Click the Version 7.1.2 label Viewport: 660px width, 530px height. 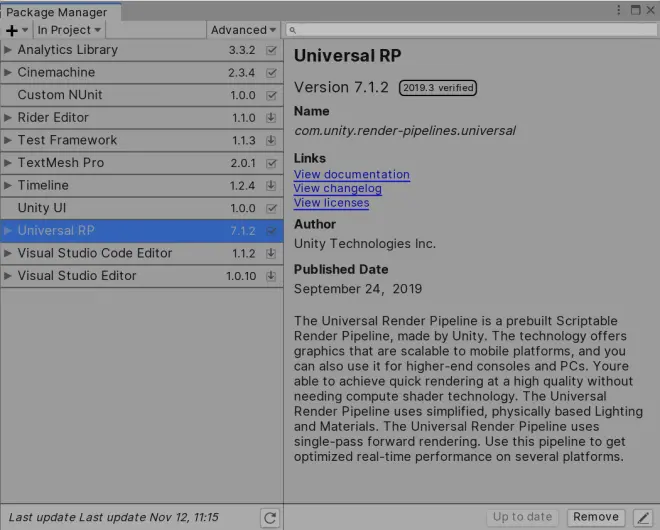tap(341, 87)
